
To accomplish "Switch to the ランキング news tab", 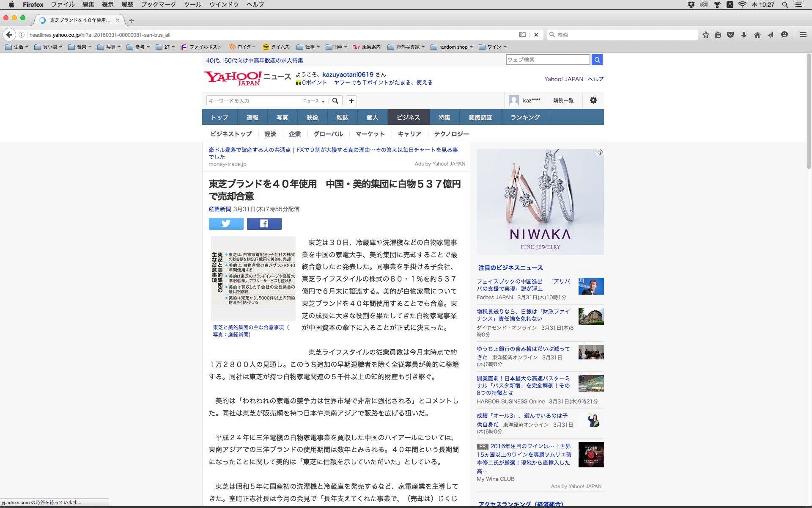I will (525, 117).
